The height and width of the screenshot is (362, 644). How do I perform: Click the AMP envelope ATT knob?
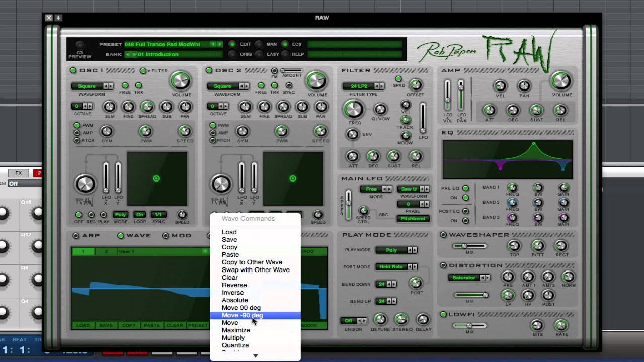pos(489,110)
